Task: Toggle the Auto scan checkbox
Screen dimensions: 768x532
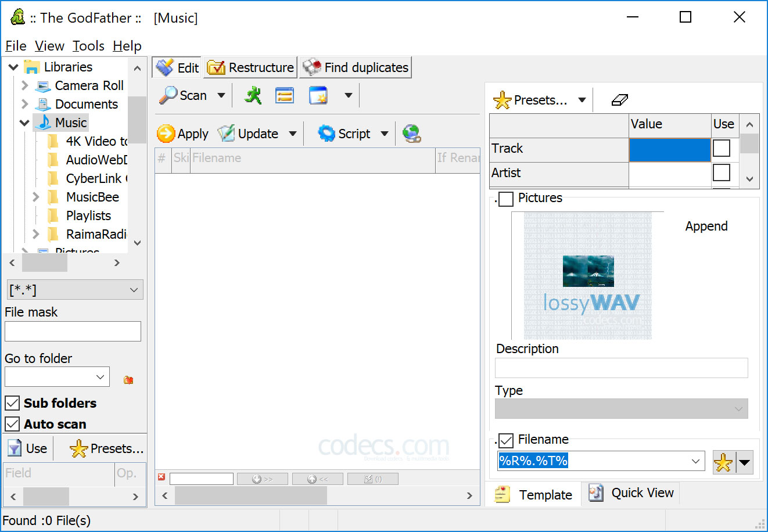Action: pyautogui.click(x=12, y=424)
